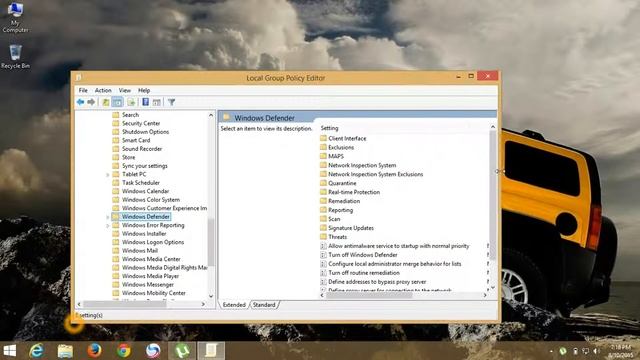This screenshot has width=640, height=360.
Task: Select 'Configure local administrator merge behavior' setting
Action: click(394, 264)
